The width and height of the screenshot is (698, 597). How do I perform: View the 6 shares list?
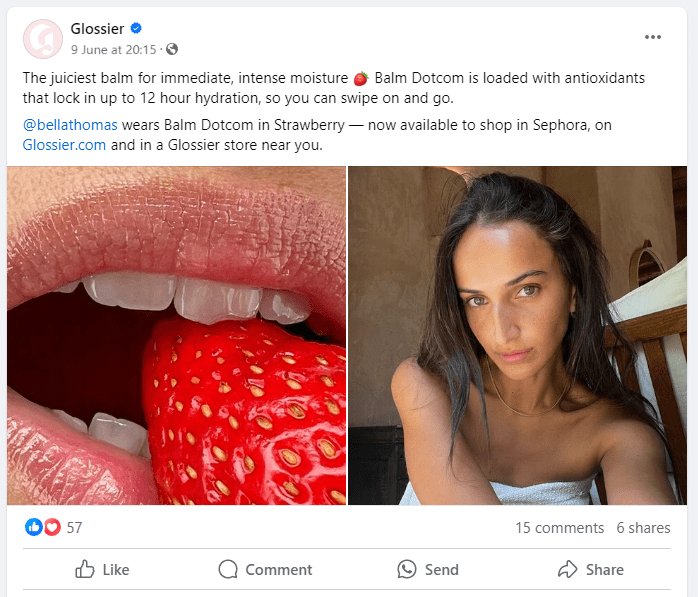[x=643, y=527]
